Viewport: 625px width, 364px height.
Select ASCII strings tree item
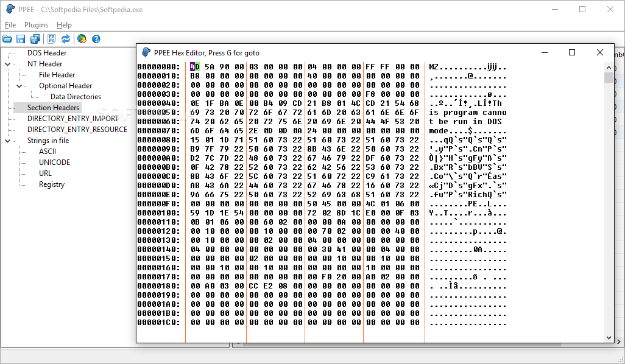point(48,152)
